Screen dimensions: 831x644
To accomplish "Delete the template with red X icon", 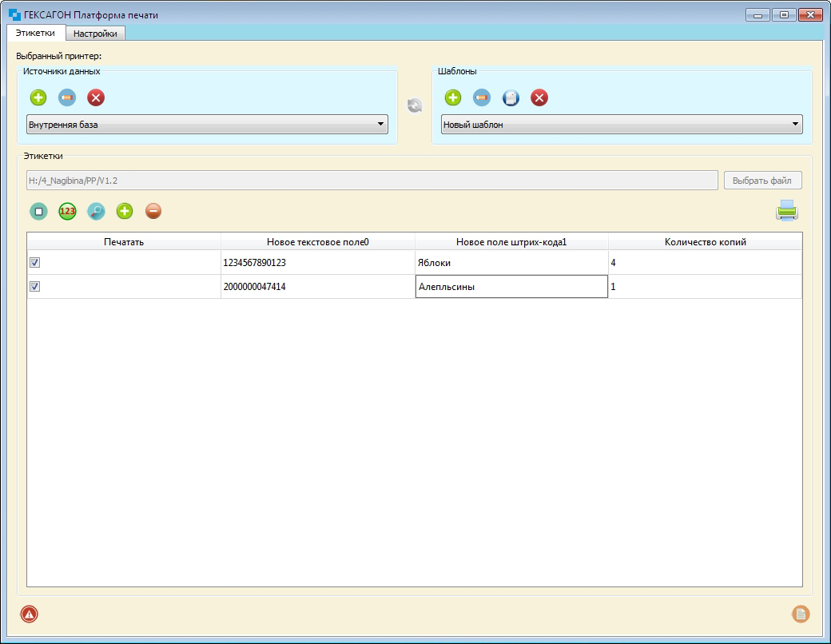I will (x=539, y=98).
